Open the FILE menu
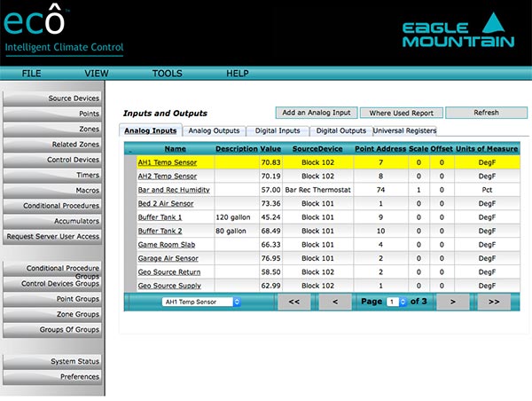 coord(32,74)
